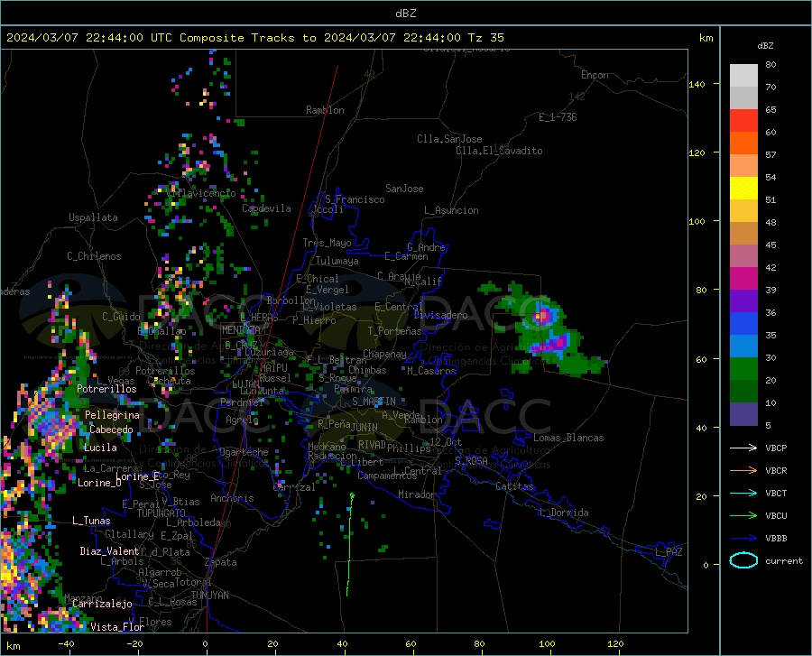Click the L_Dormida label
The width and height of the screenshot is (812, 656).
(x=564, y=513)
